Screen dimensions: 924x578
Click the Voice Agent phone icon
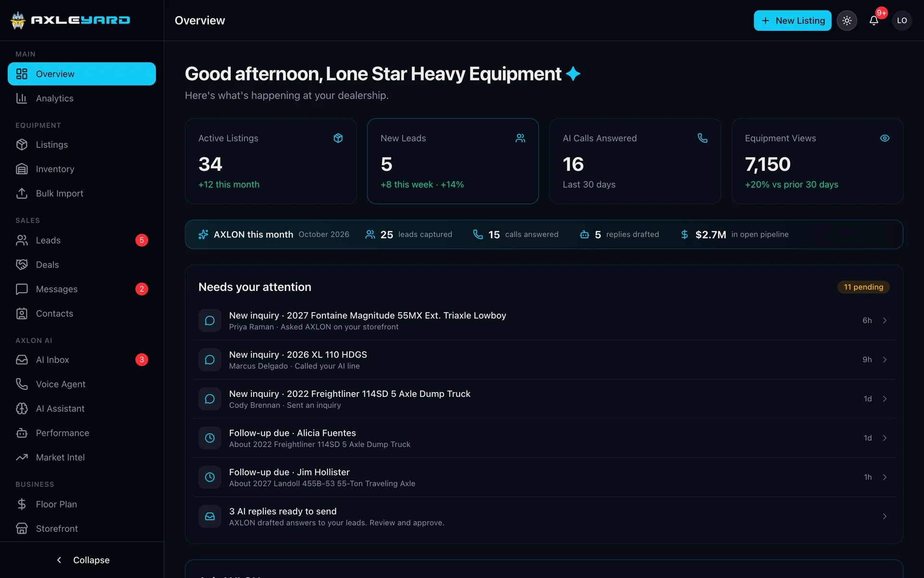click(x=22, y=384)
